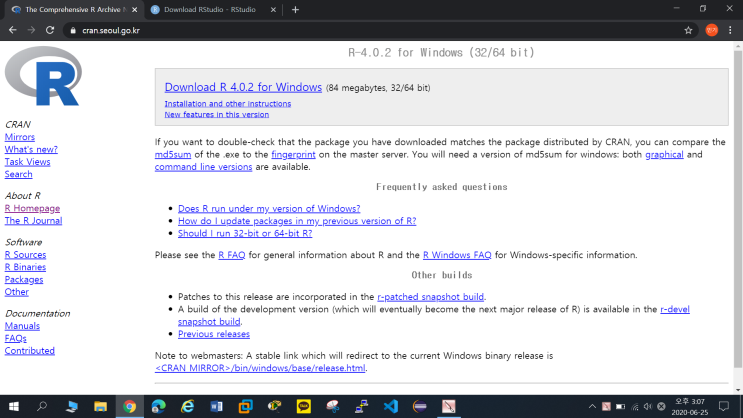Close the Comprehensive R Archive tab
The image size is (743, 418).
(135, 9)
